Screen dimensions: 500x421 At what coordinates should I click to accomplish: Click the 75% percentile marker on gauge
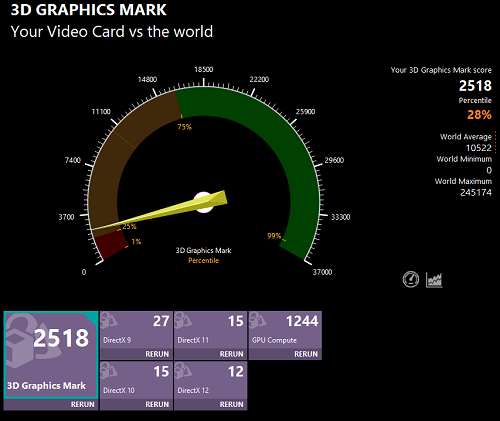[184, 127]
